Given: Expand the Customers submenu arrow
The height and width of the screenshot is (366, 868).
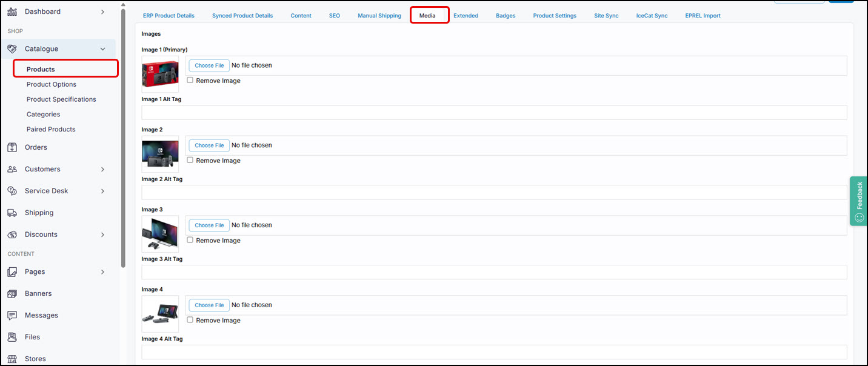Looking at the screenshot, I should click(x=102, y=169).
